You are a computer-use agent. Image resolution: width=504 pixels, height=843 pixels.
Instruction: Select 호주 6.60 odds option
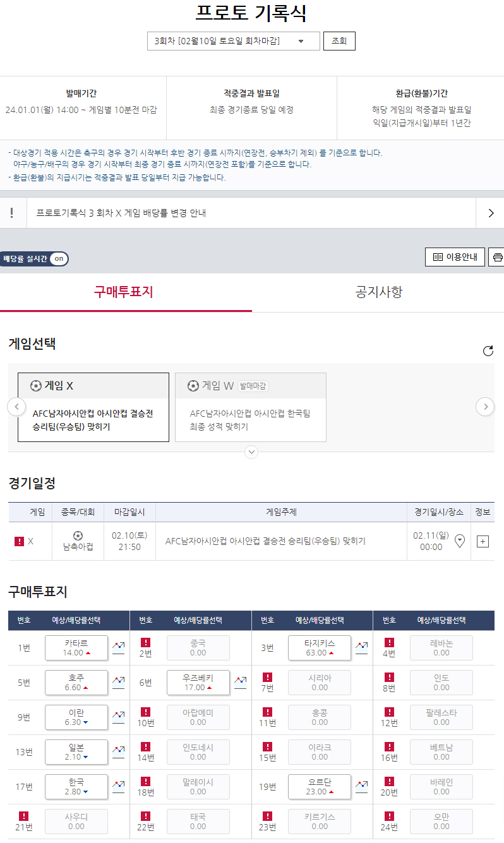pyautogui.click(x=76, y=682)
